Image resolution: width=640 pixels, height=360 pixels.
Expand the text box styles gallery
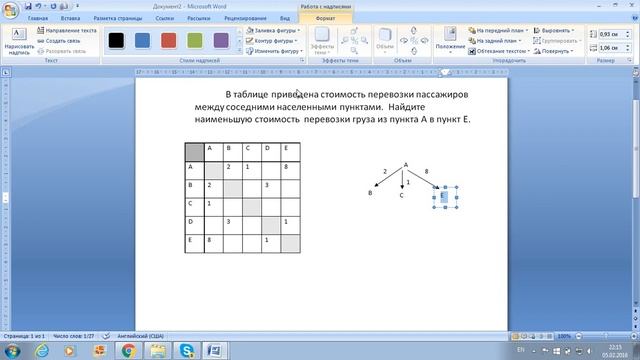(x=240, y=50)
